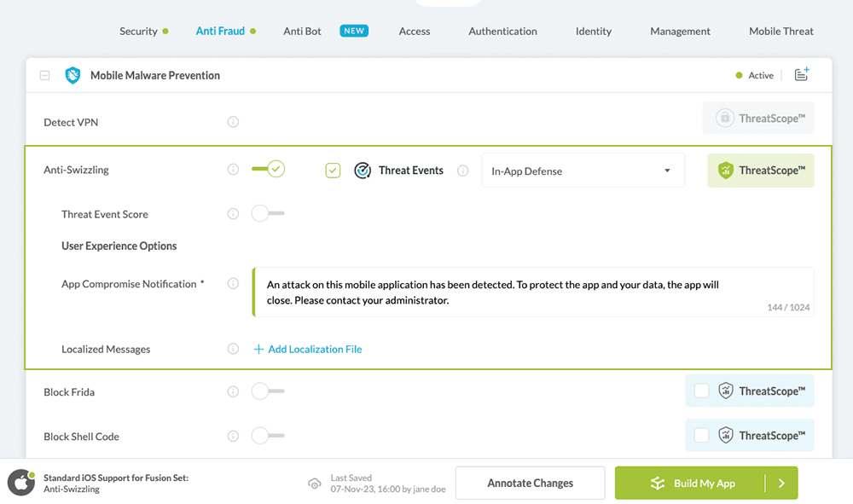Click the info icon for Block Frida
Viewport: 853px width, 504px height.
(233, 392)
